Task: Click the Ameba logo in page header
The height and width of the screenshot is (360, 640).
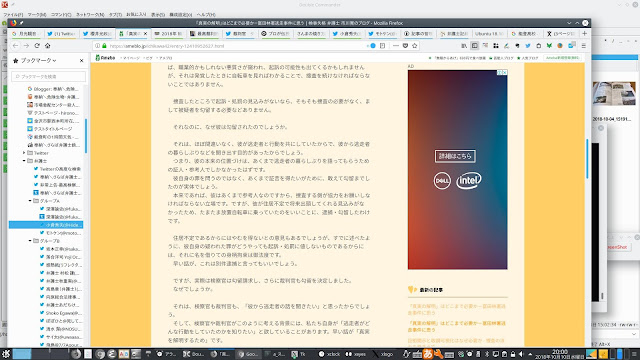Action: tap(105, 58)
